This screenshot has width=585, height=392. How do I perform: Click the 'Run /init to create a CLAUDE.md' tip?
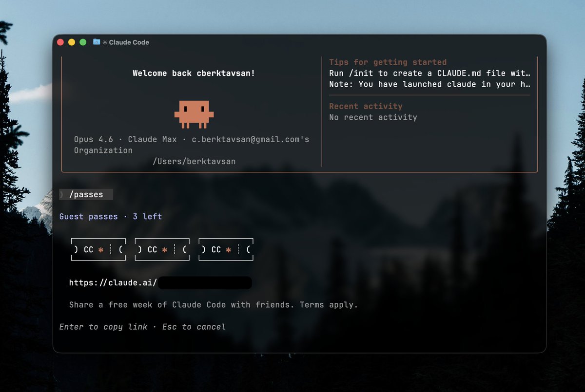429,73
